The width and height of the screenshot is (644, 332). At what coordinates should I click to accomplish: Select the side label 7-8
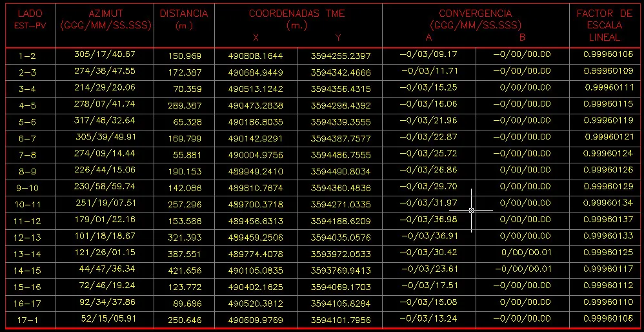pyautogui.click(x=28, y=155)
